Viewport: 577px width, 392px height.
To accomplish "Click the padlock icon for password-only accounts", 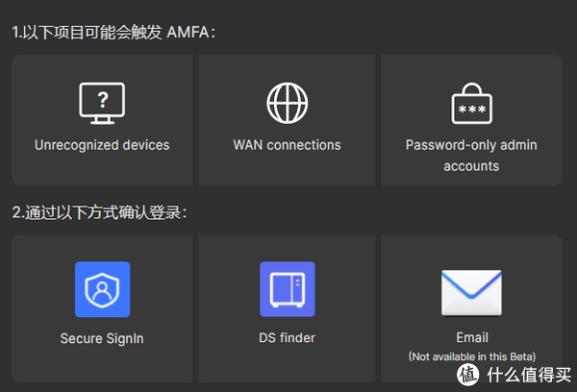I will (471, 103).
